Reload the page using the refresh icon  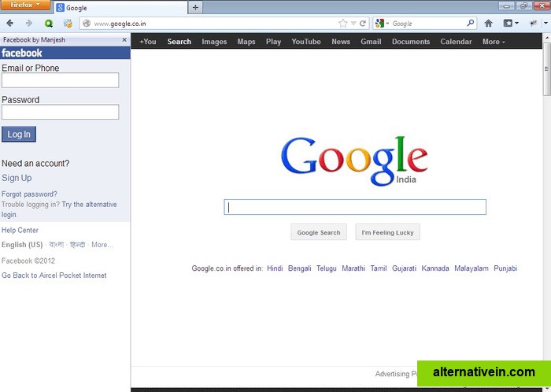[363, 24]
